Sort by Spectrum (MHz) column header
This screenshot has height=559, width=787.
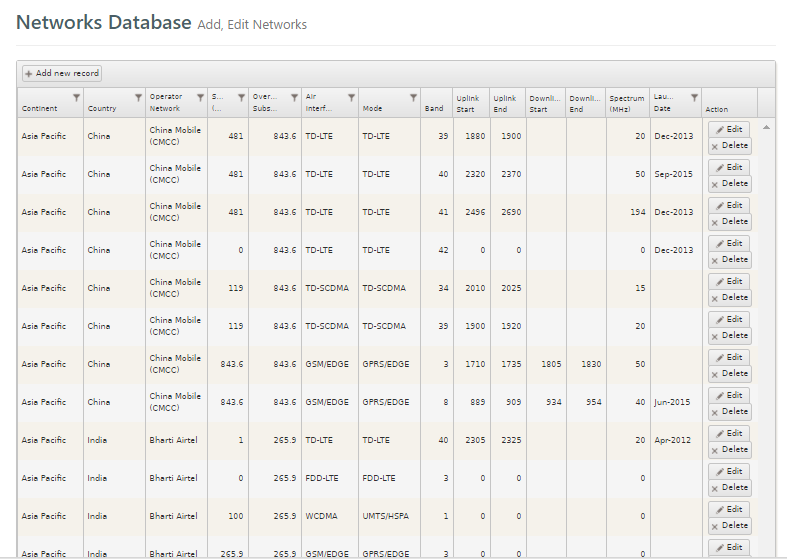(x=627, y=104)
